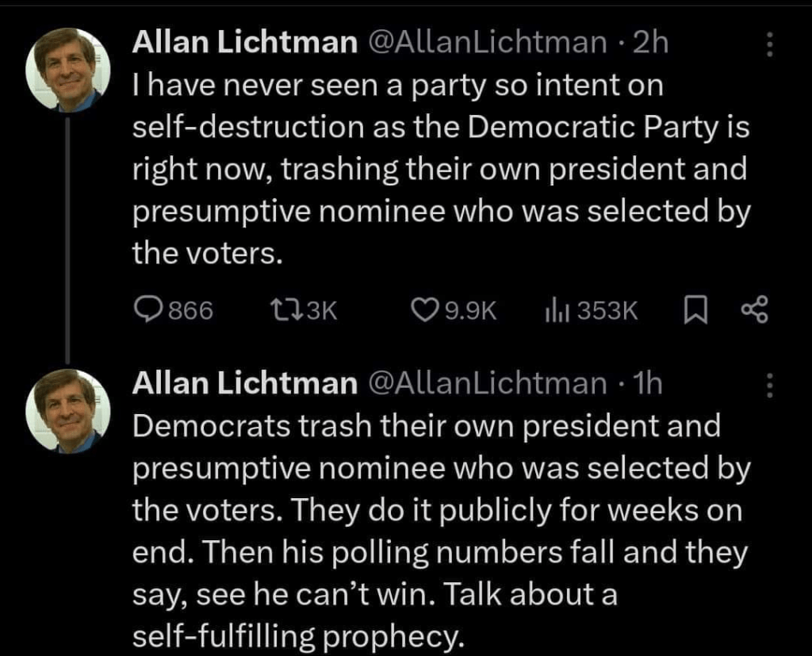The width and height of the screenshot is (812, 656).
Task: Open more options for the 1h tweet
Action: 768,386
